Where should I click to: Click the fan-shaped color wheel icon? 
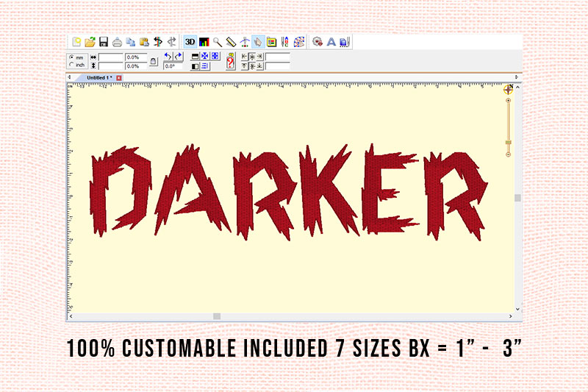299,42
